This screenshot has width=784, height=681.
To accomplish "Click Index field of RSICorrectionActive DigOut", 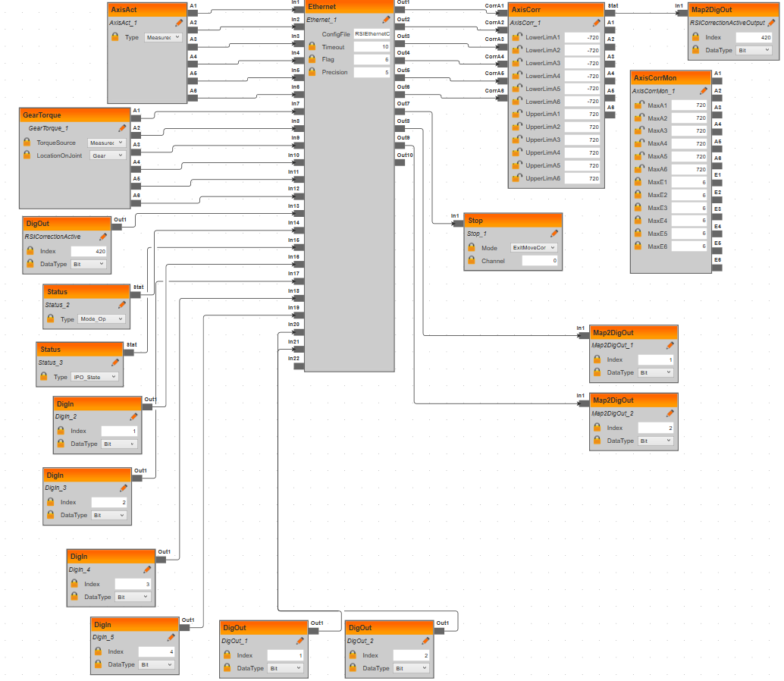I will (x=89, y=251).
